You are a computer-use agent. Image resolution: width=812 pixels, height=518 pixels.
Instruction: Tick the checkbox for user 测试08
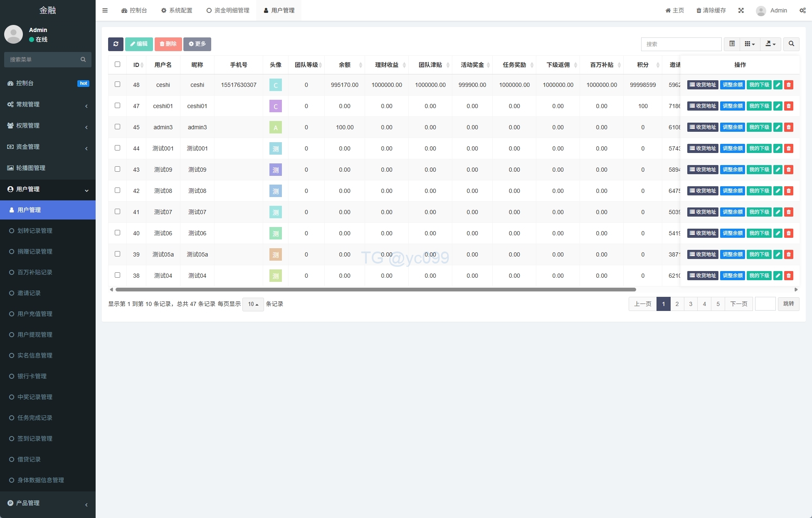pos(117,190)
